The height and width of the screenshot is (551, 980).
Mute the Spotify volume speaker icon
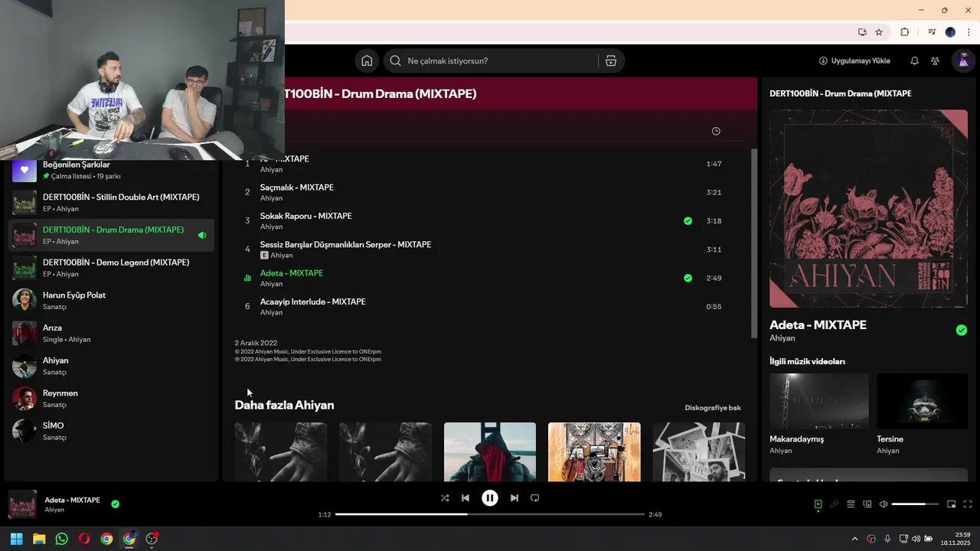click(884, 504)
